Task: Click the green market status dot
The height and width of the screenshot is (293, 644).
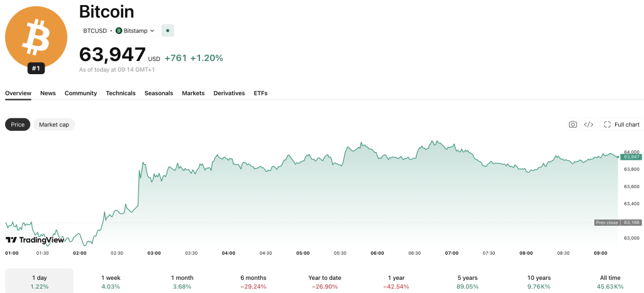Action: click(167, 30)
